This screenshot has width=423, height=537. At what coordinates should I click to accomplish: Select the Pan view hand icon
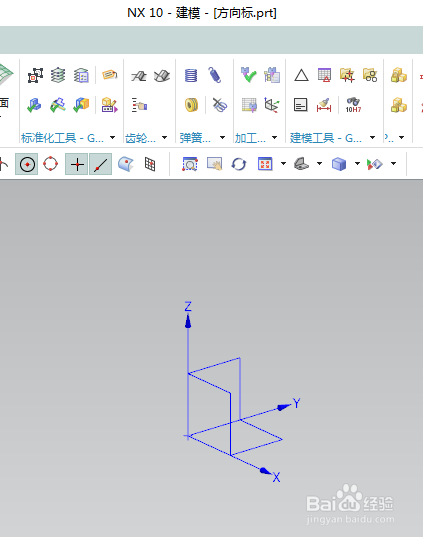point(214,164)
